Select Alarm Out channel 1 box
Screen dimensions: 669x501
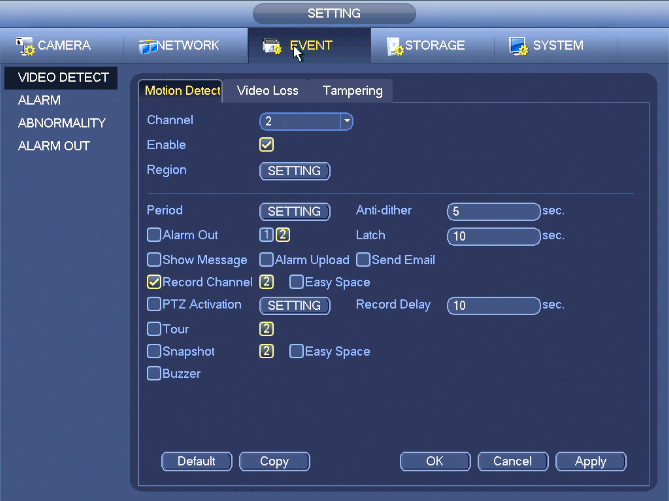[x=266, y=235]
